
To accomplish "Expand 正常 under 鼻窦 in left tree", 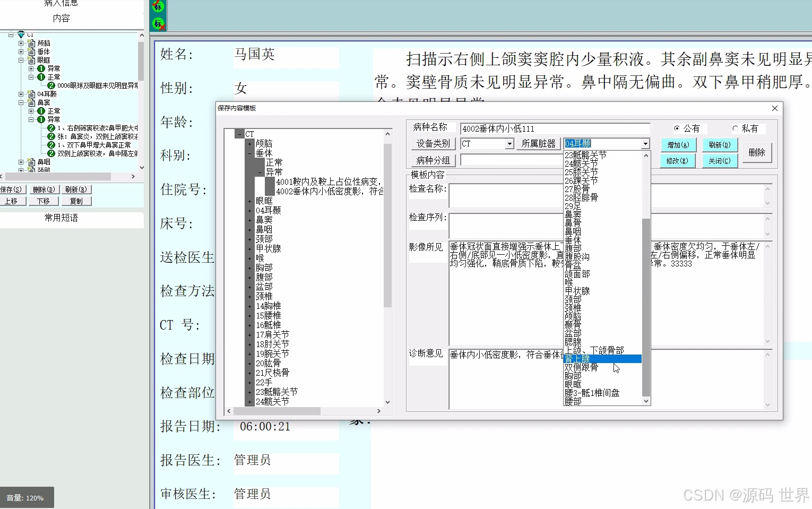I will coord(31,111).
